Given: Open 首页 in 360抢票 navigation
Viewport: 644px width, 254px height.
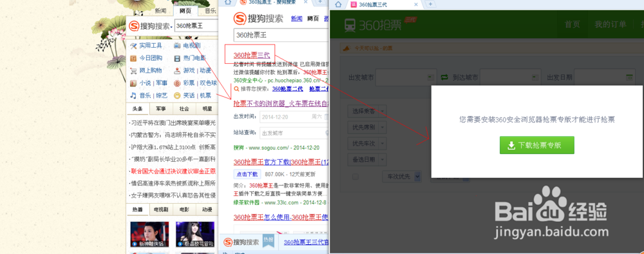Looking at the screenshot, I should coord(572,24).
